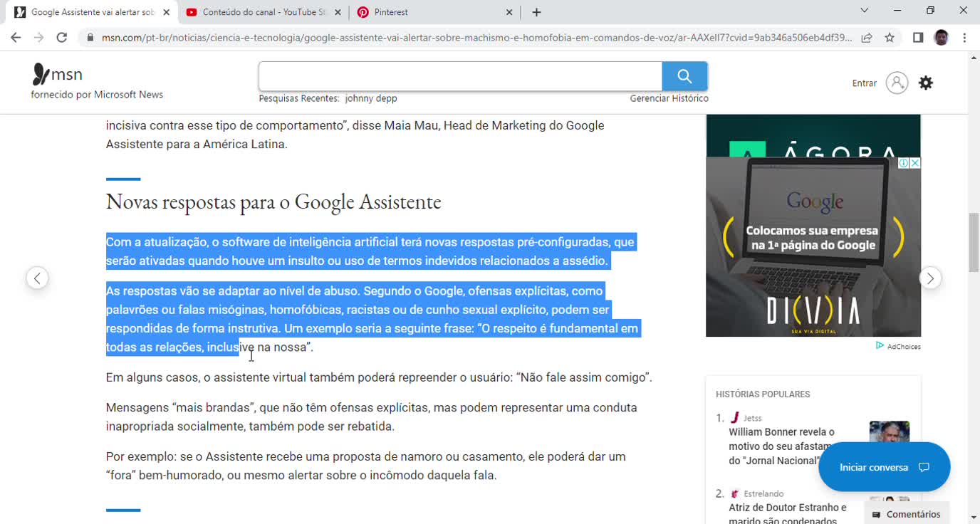Click the browser back arrow
This screenshot has width=980, height=524.
pos(16,38)
